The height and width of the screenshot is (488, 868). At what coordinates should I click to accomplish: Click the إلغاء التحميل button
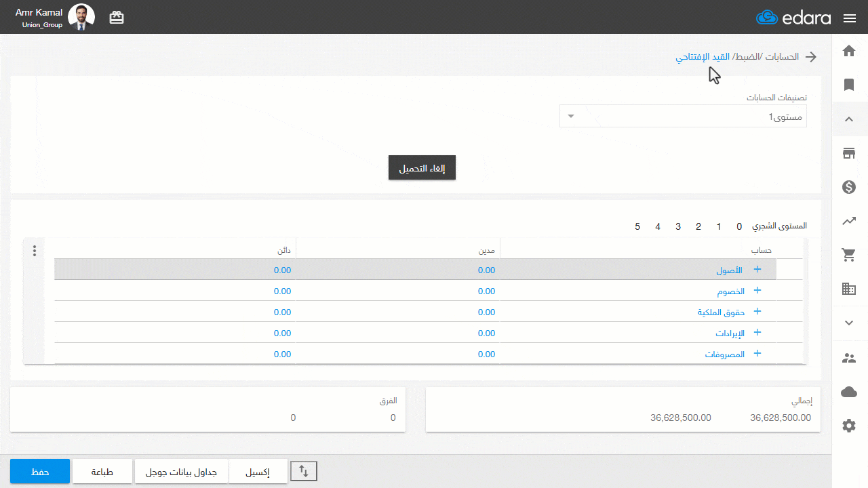422,168
